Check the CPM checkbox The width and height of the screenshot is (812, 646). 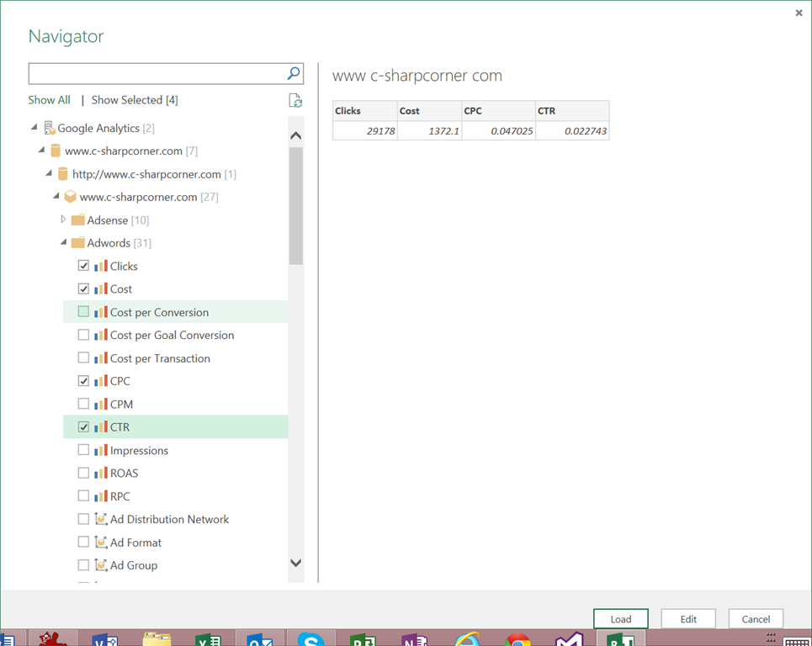coord(83,404)
